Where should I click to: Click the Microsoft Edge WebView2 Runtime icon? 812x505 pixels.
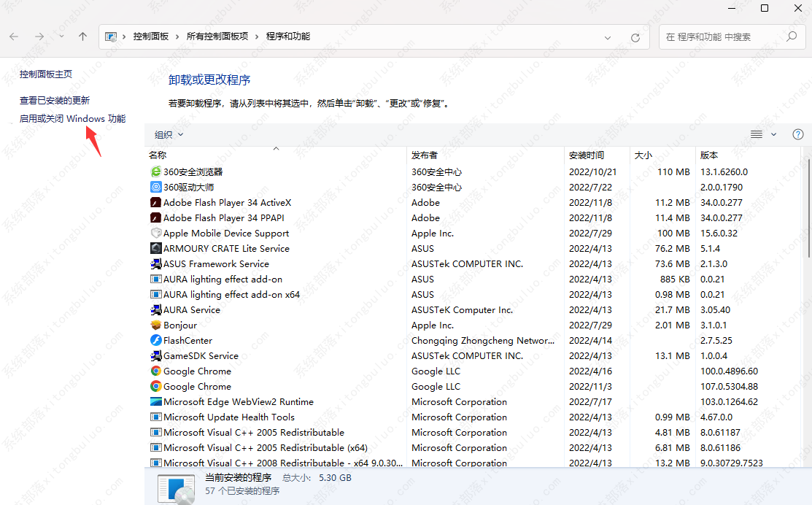155,402
